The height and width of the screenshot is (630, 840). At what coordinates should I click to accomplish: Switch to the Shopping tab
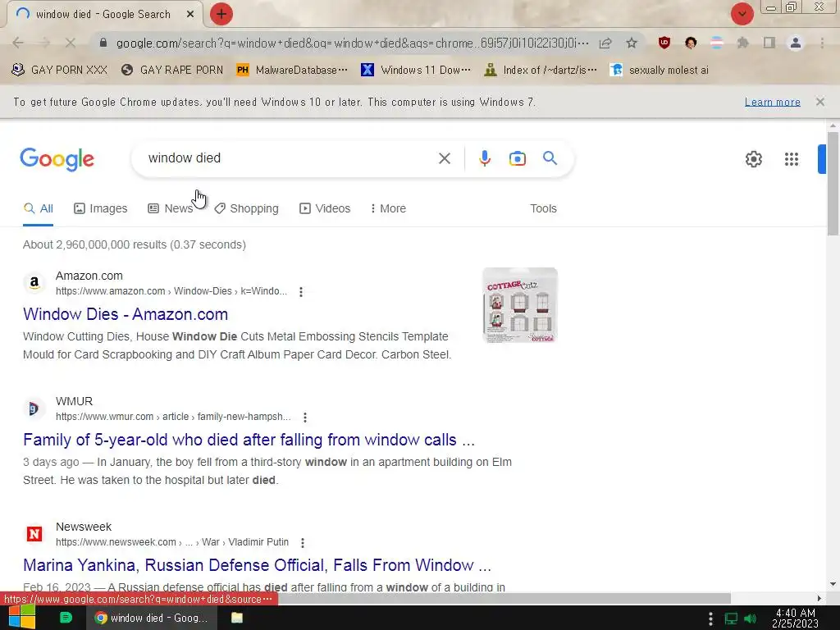click(x=246, y=208)
